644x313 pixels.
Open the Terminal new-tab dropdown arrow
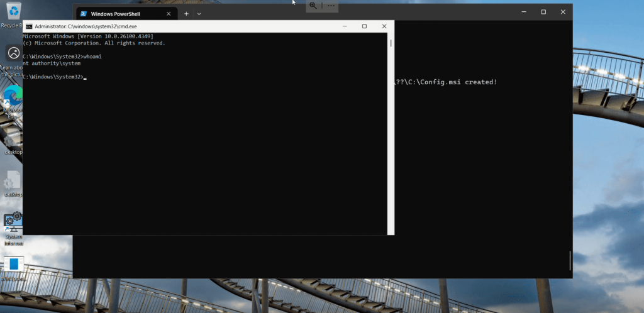click(x=199, y=14)
